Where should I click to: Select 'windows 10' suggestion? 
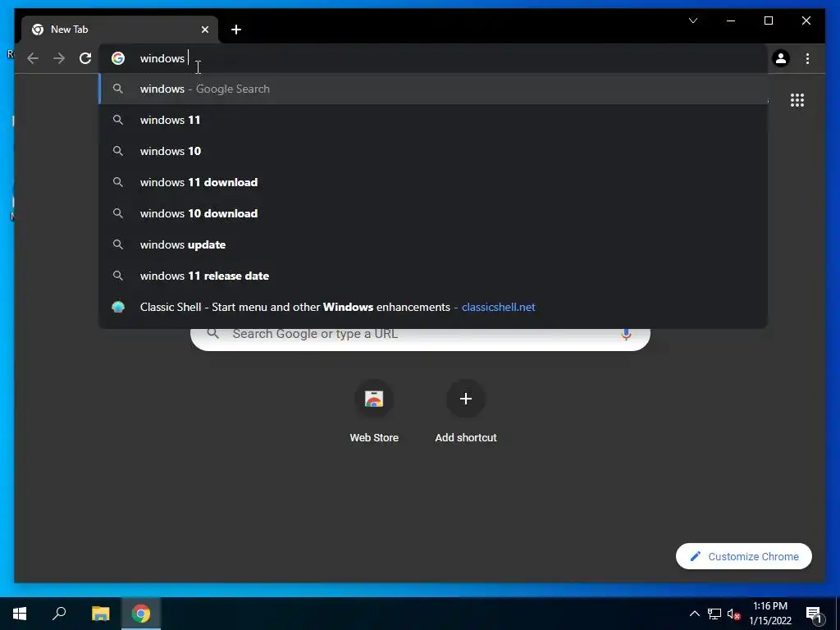click(433, 151)
